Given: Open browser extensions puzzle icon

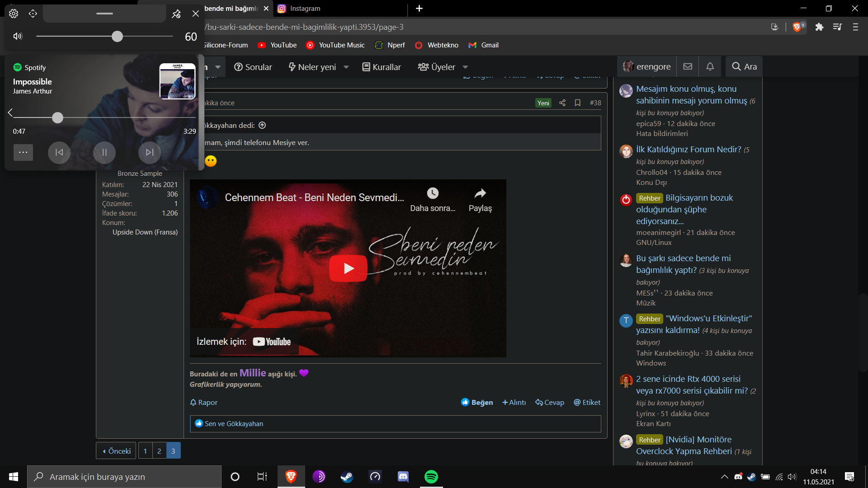Looking at the screenshot, I should click(819, 27).
